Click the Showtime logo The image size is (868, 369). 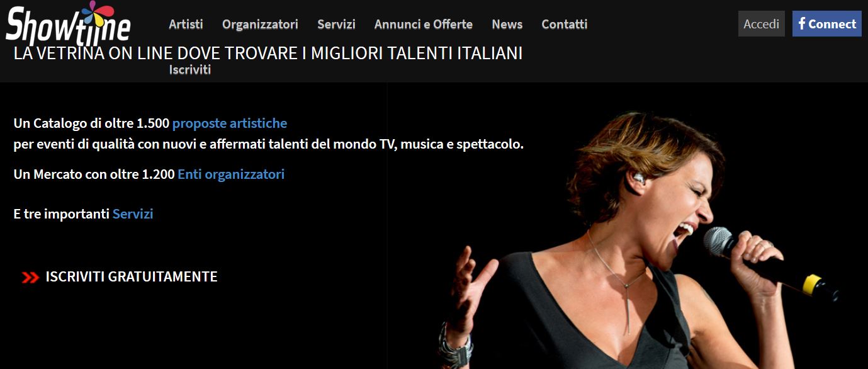[68, 24]
